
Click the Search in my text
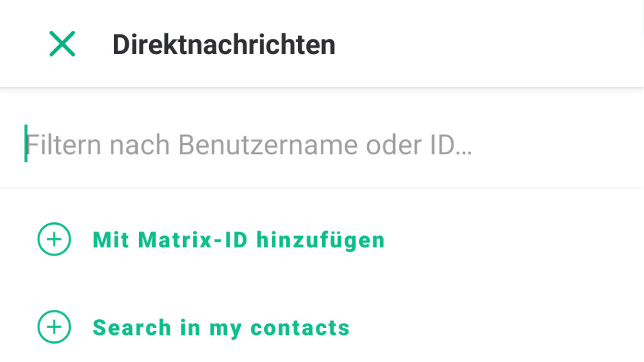[x=167, y=328]
